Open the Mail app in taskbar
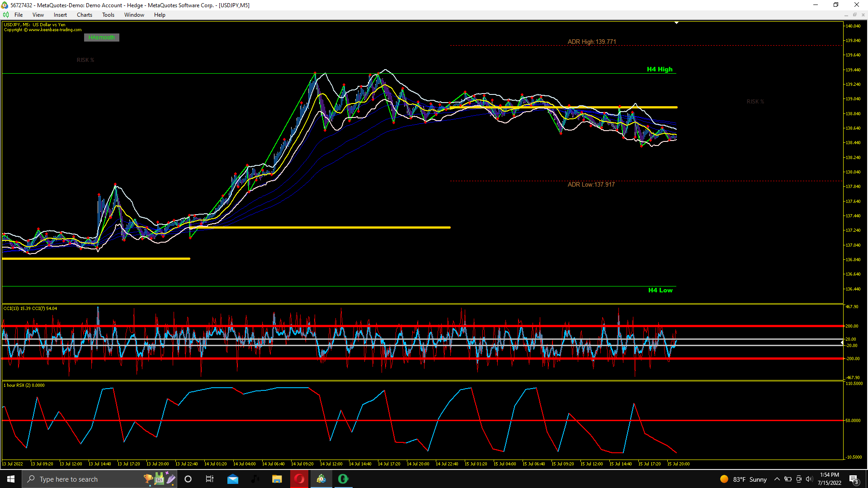 click(x=233, y=479)
